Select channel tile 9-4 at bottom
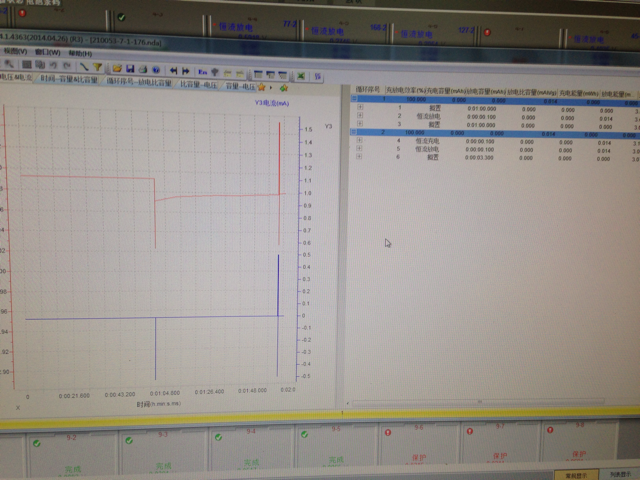This screenshot has width=640, height=480. pyautogui.click(x=252, y=448)
